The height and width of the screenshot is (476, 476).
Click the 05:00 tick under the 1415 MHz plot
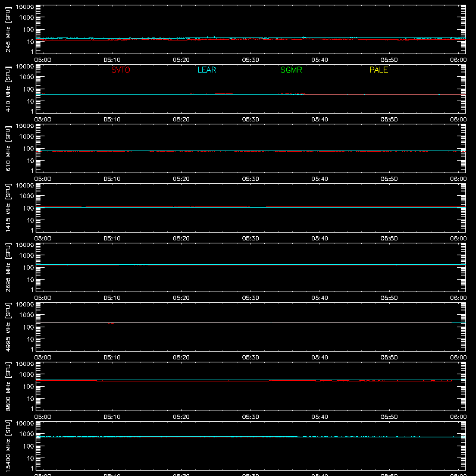pos(43,239)
